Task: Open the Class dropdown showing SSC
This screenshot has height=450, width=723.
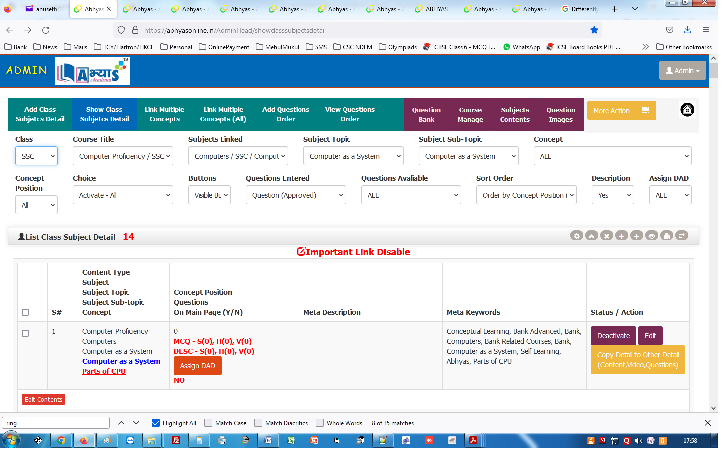Action: 36,156
